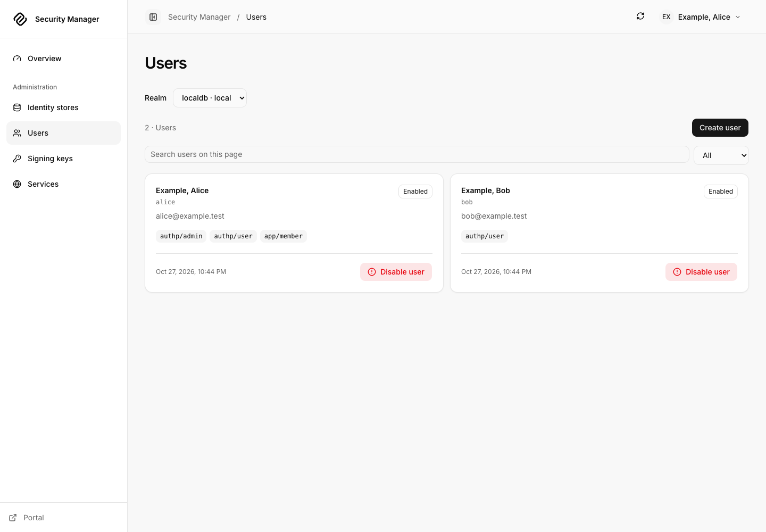The height and width of the screenshot is (532, 766).
Task: Click the authp/admin role tag
Action: click(x=181, y=236)
